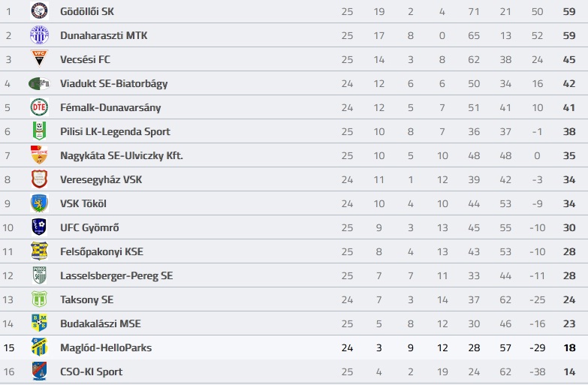The width and height of the screenshot is (588, 385).
Task: Click the Viadukt SE-Biatorbágy logo
Action: coord(39,83)
